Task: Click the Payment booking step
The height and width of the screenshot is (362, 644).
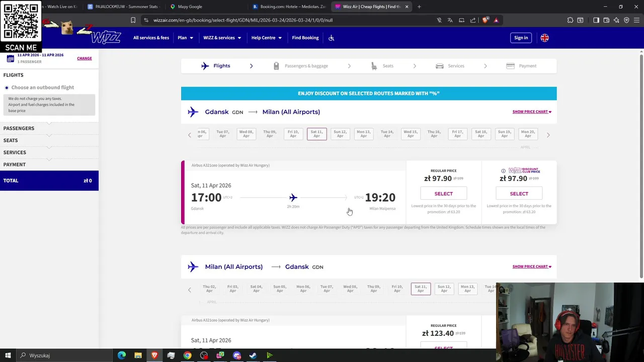Action: point(522,66)
